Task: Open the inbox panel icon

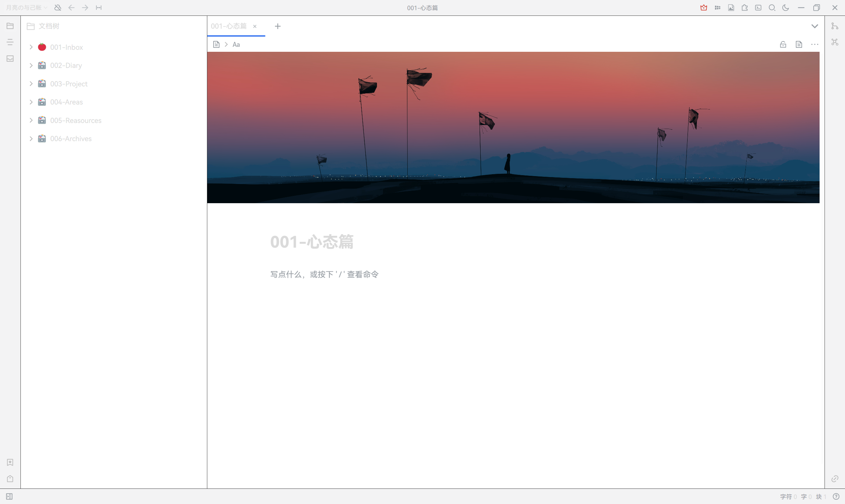Action: 10,58
